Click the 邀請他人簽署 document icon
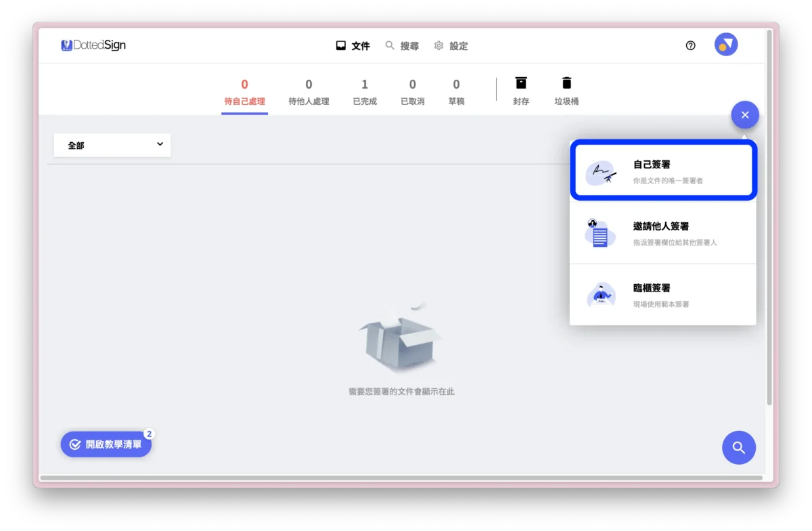This screenshot has height=531, width=812. (x=601, y=233)
